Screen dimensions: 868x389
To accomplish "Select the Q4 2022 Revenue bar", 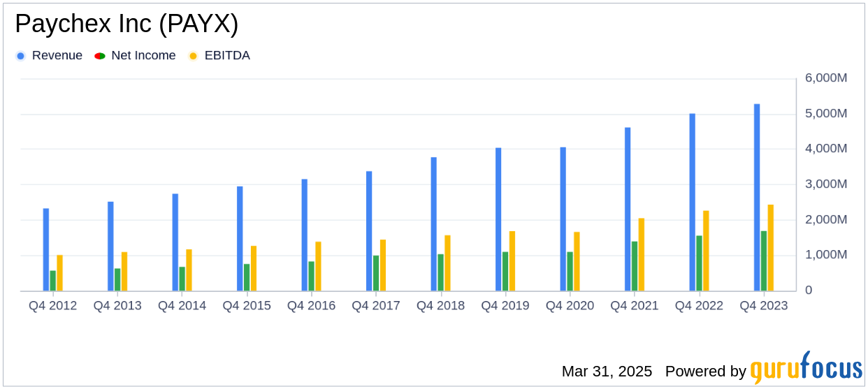I will [693, 203].
